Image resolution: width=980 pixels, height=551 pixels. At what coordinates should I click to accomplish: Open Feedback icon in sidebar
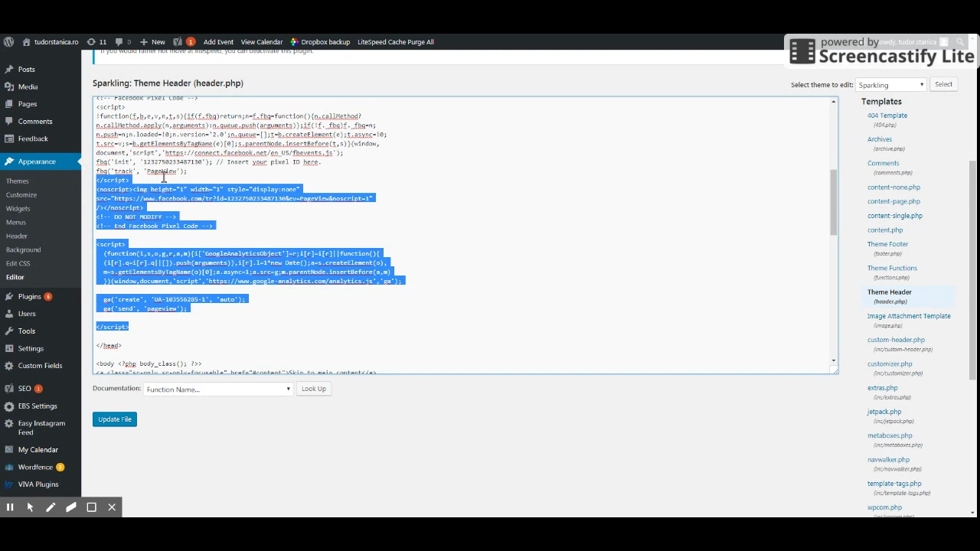click(9, 139)
